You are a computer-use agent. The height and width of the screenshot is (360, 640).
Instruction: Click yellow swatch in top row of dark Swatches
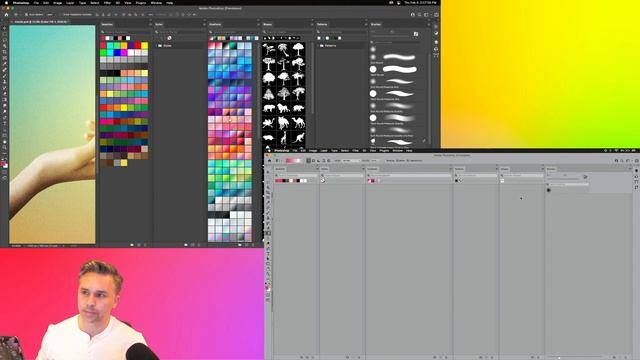tap(144, 46)
